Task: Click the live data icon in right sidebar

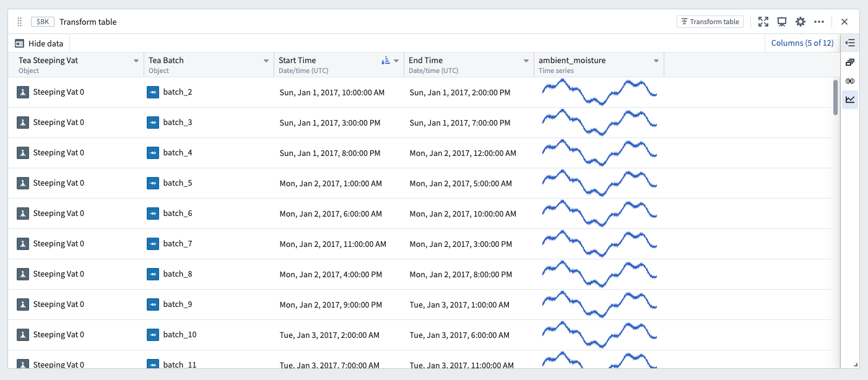Action: [x=850, y=80]
